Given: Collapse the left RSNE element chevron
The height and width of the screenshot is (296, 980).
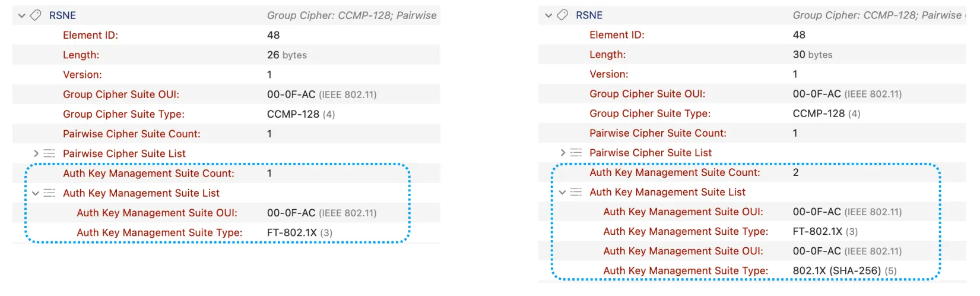Looking at the screenshot, I should (22, 15).
